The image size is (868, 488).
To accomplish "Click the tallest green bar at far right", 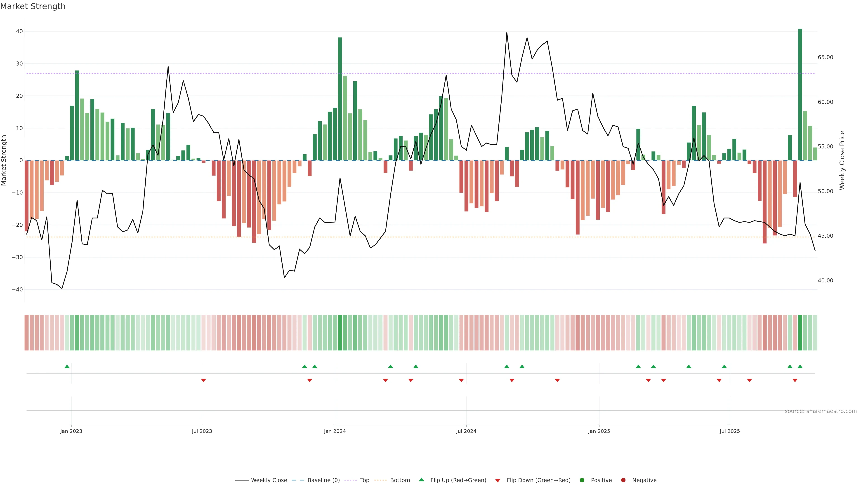I will pyautogui.click(x=800, y=94).
